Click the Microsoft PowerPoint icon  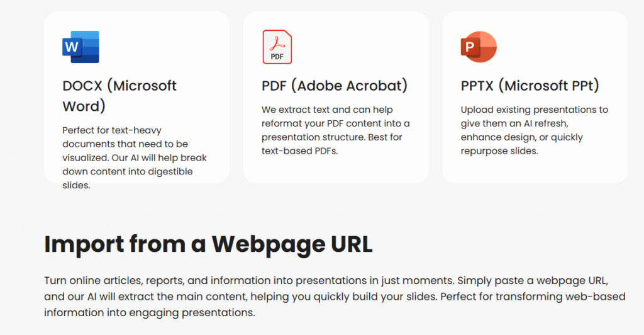(479, 47)
